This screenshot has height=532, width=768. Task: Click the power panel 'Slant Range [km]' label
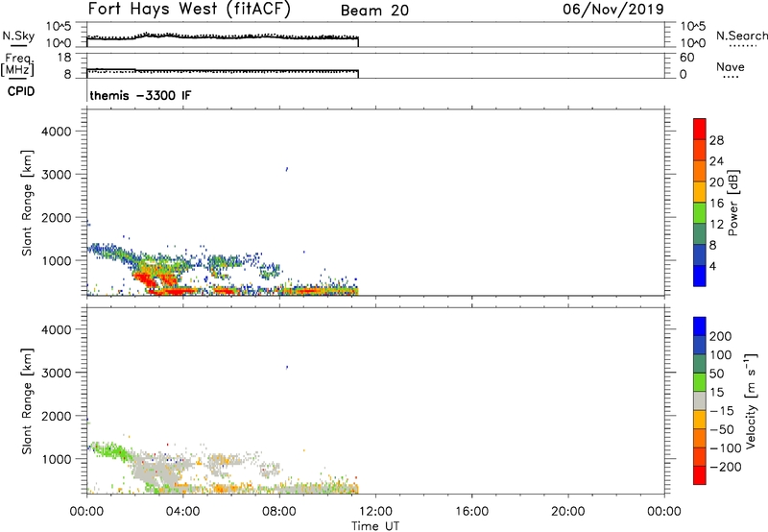[x=27, y=203]
